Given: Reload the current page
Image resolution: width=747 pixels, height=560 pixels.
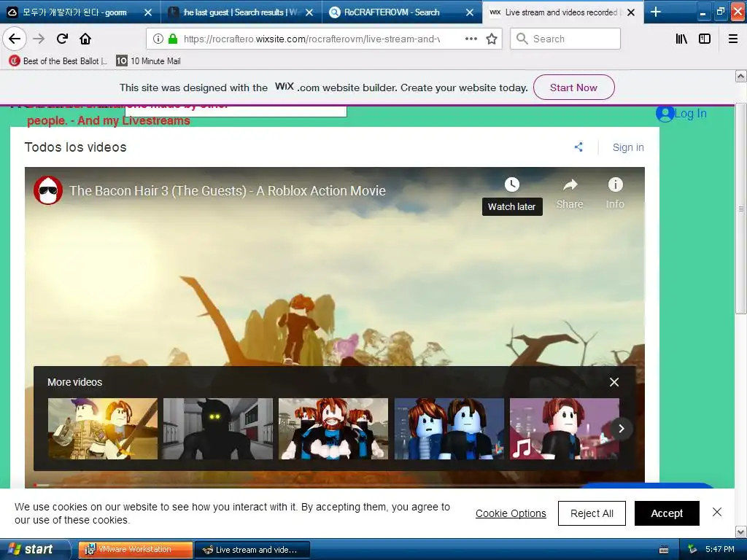Looking at the screenshot, I should point(62,39).
